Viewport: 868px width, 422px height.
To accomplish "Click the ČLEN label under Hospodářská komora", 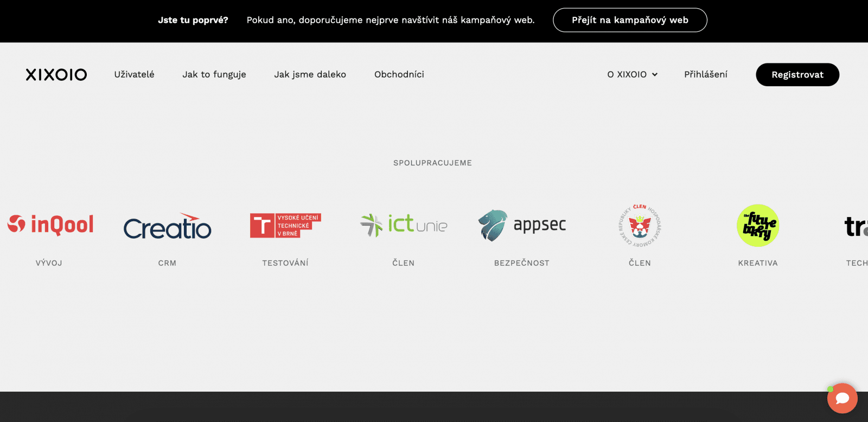I will point(640,263).
